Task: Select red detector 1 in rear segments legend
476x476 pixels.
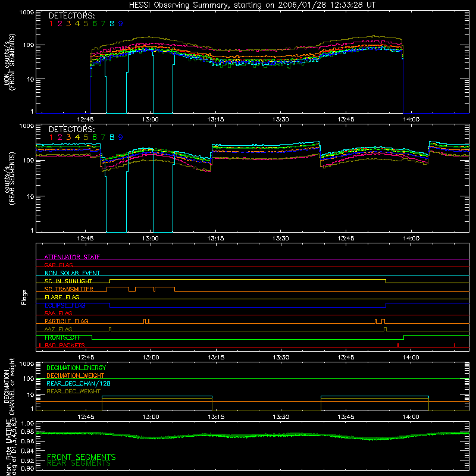Action: [51, 137]
